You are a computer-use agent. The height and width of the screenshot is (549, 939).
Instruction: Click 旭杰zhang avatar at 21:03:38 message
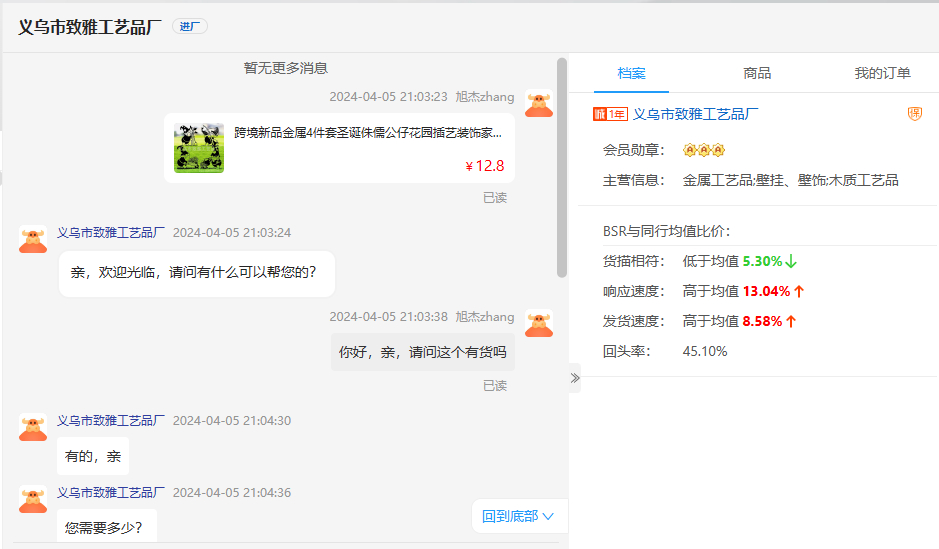coord(539,323)
